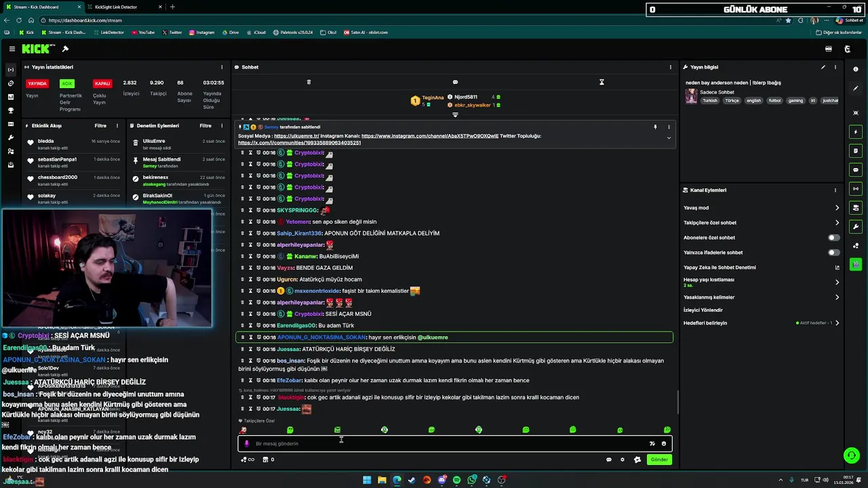This screenshot has width=868, height=488.
Task: Open the Kanal Eylemleri three-dot menu
Action: coord(835,190)
